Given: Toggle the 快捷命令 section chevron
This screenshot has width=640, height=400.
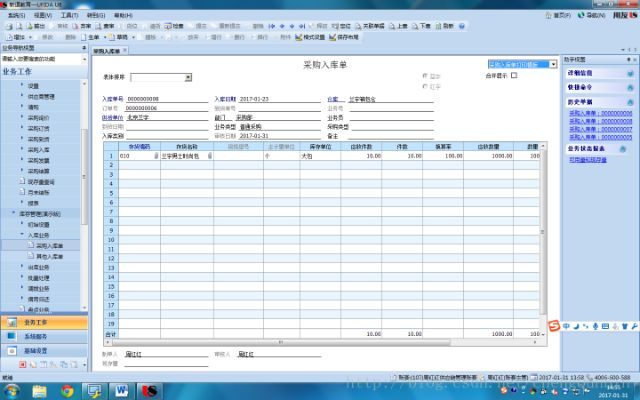Looking at the screenshot, I should click(630, 88).
